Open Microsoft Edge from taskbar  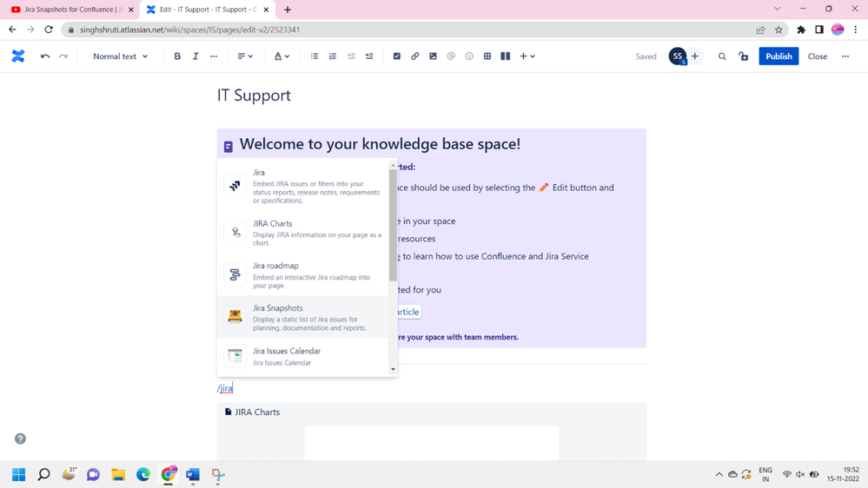(x=142, y=475)
